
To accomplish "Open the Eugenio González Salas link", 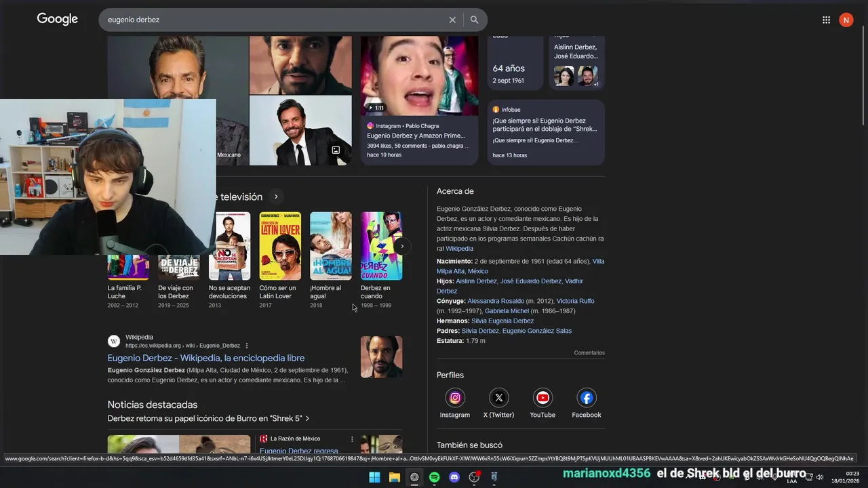I will click(x=537, y=331).
